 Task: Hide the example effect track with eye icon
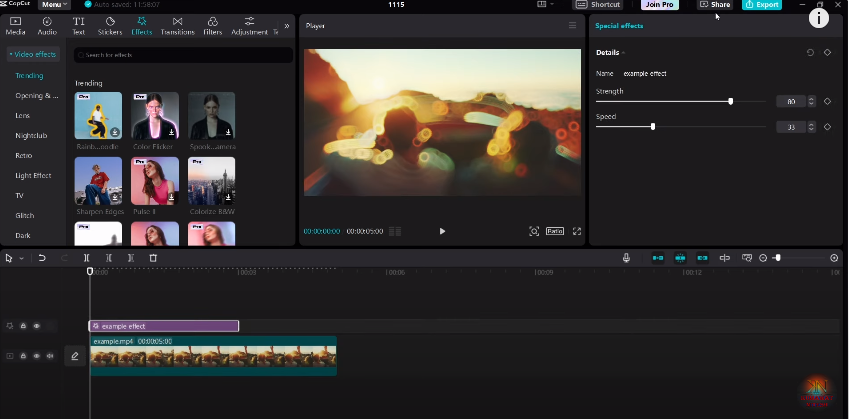tap(37, 326)
